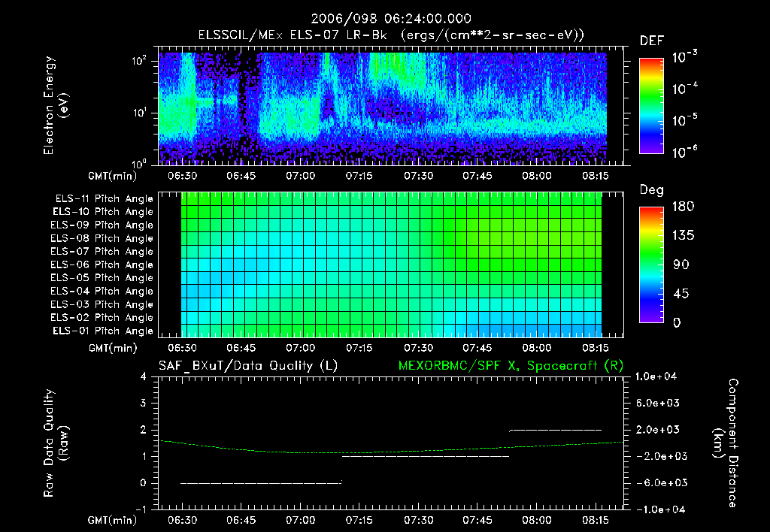This screenshot has width=770, height=532.
Task: Select the 10^-4 DEF colorbar value
Action: click(684, 89)
